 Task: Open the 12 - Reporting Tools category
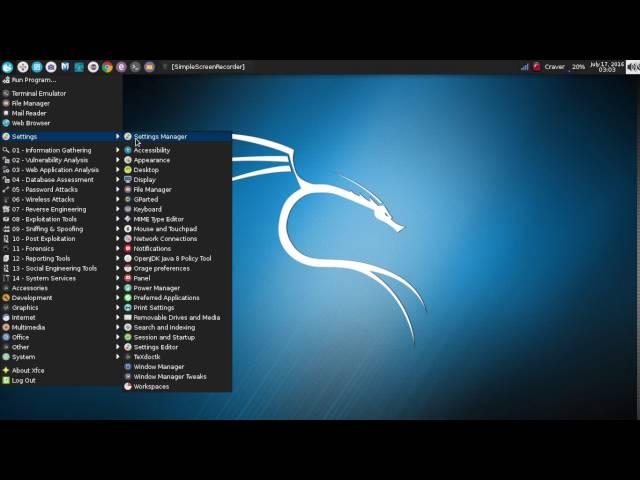click(61, 258)
